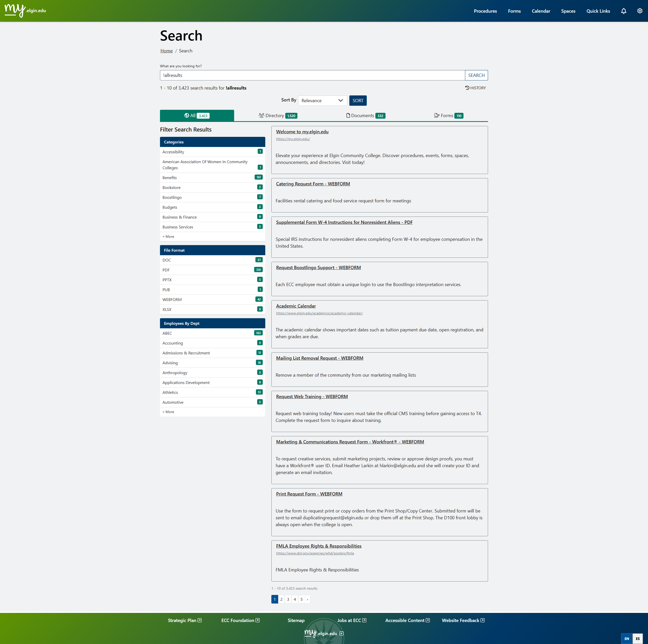Go to results page 3
Viewport: 648px width, 644px height.
(x=288, y=599)
